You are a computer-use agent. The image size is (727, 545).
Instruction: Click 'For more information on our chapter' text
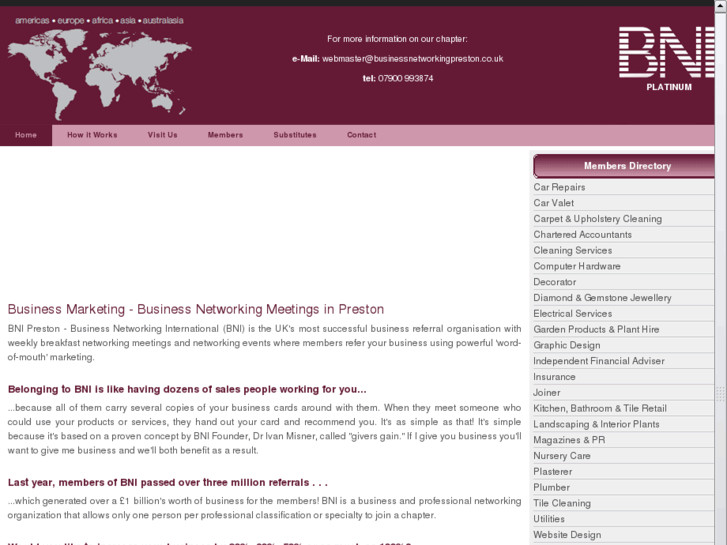point(397,39)
